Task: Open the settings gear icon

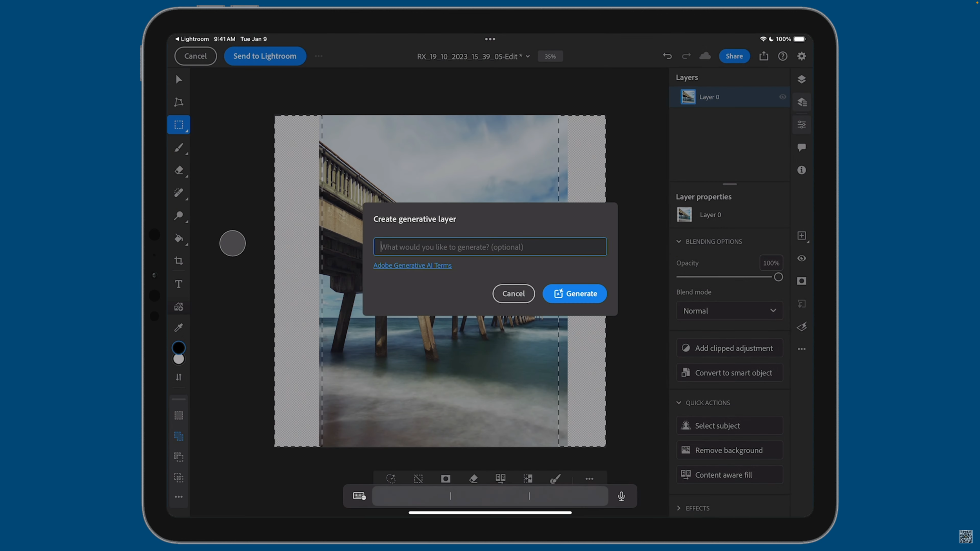Action: pos(802,56)
